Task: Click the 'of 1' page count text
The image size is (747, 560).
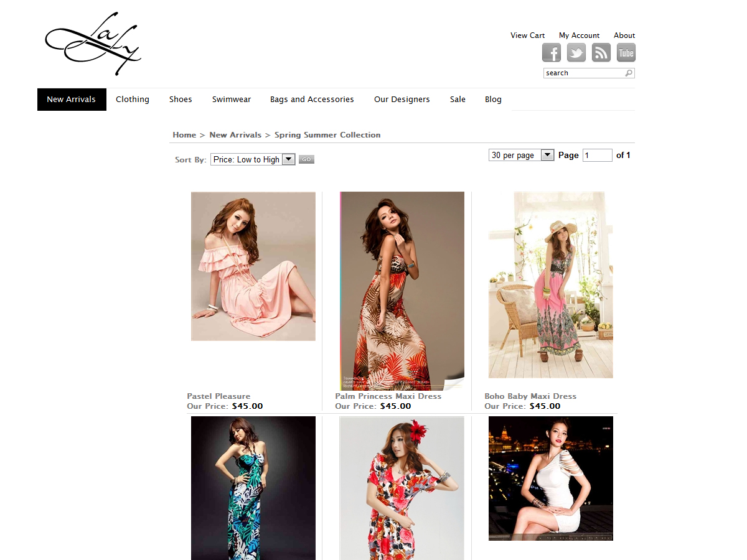Action: click(623, 156)
